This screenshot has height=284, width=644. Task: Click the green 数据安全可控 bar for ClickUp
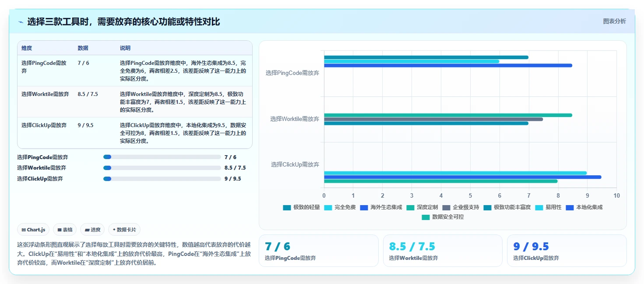[441, 181]
